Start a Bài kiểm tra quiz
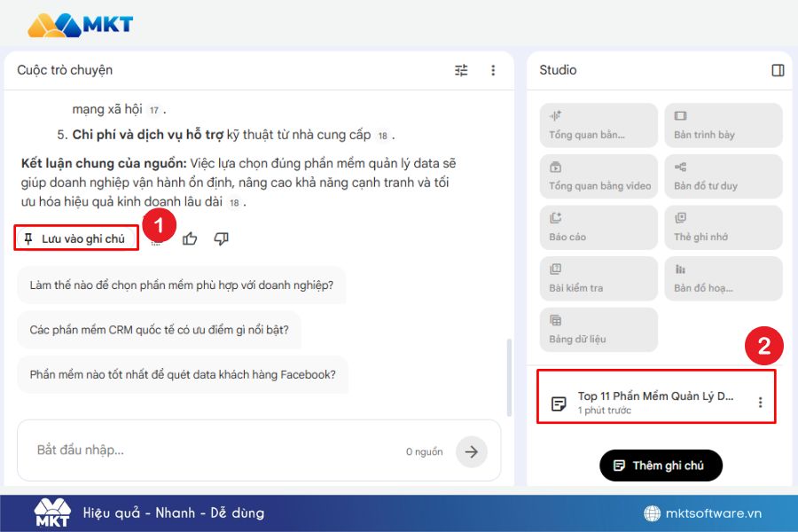 click(598, 278)
